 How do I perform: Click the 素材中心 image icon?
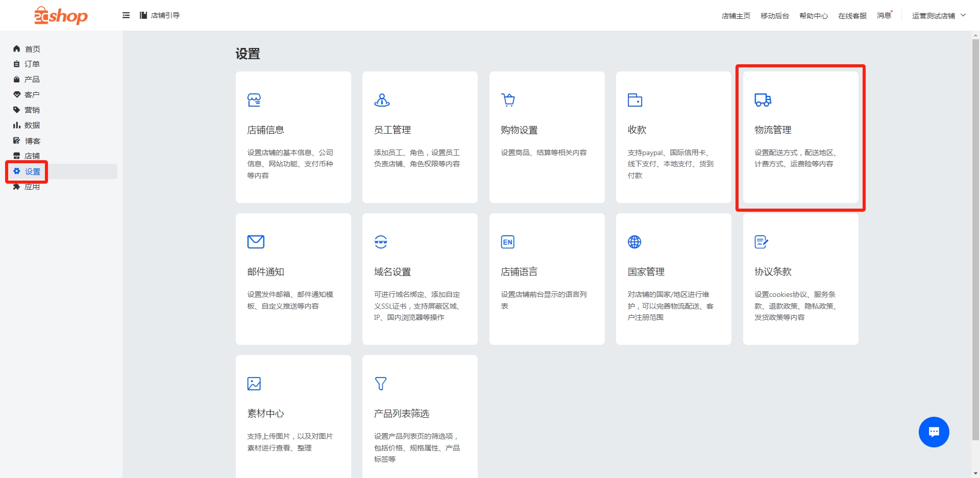(x=254, y=384)
